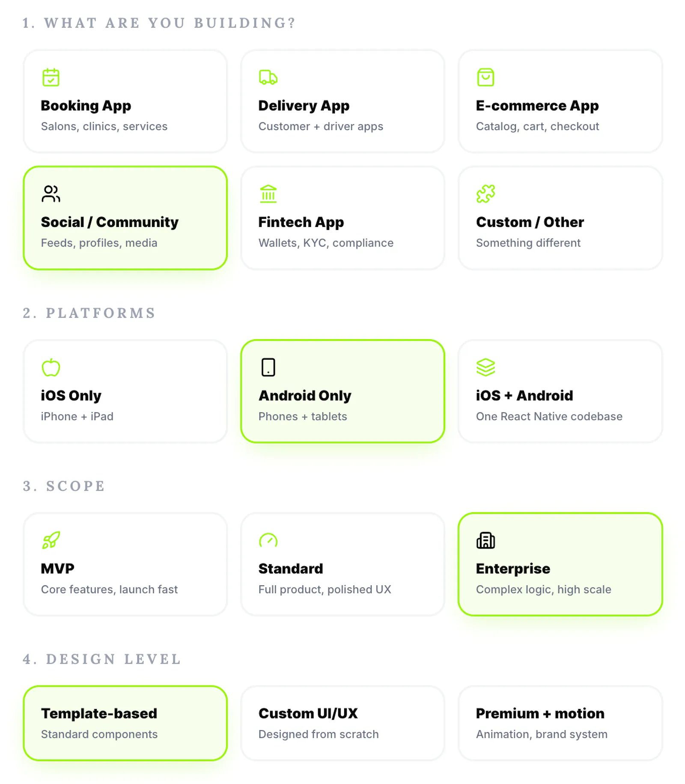Viewport: 685px width, 784px height.
Task: Choose Premium + motion design option
Action: click(x=560, y=723)
